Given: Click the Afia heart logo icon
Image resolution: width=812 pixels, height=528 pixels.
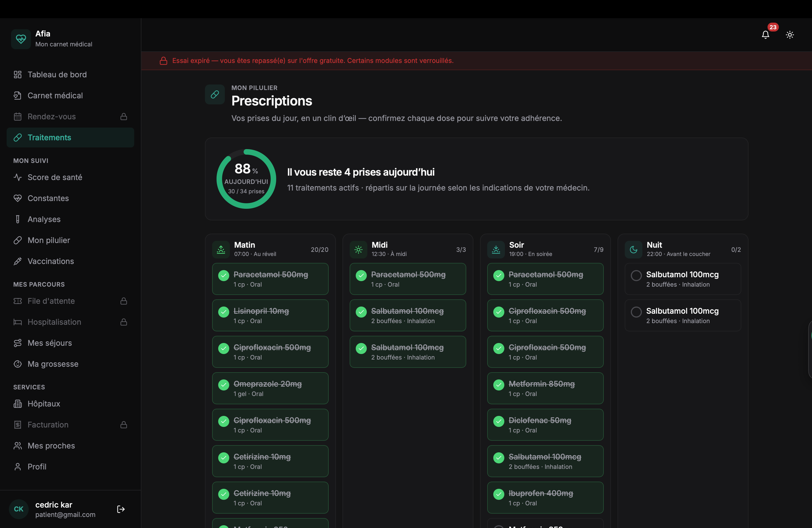Looking at the screenshot, I should pos(21,39).
